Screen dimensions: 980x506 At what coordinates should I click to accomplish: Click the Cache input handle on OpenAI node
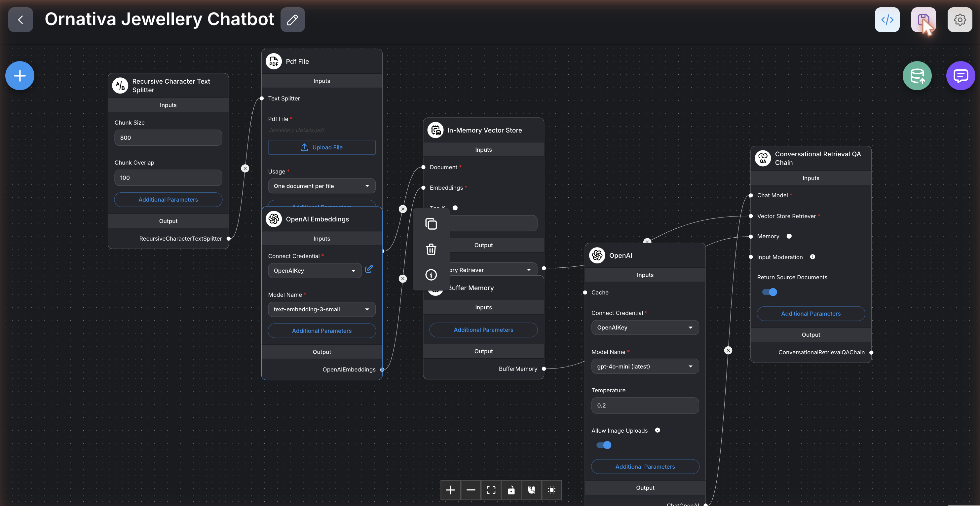[585, 292]
